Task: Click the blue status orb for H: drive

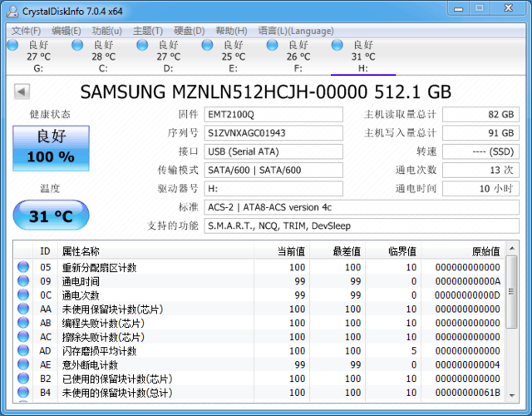Action: (337, 45)
